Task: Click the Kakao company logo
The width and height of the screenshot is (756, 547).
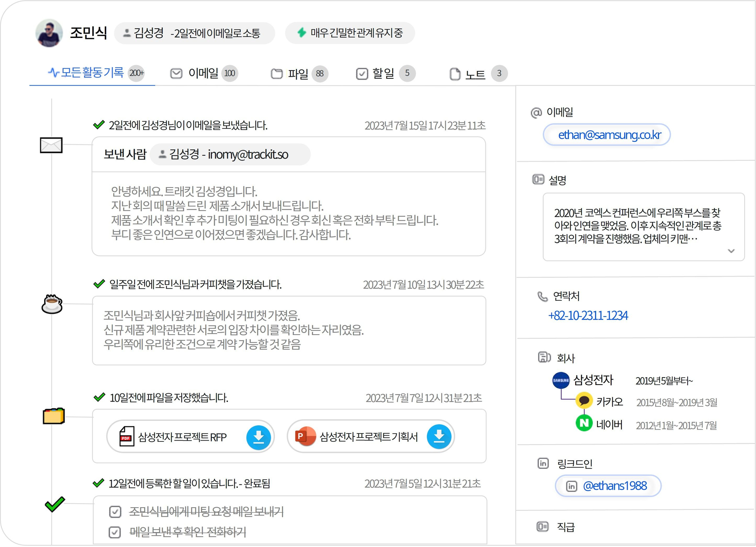Action: 584,401
